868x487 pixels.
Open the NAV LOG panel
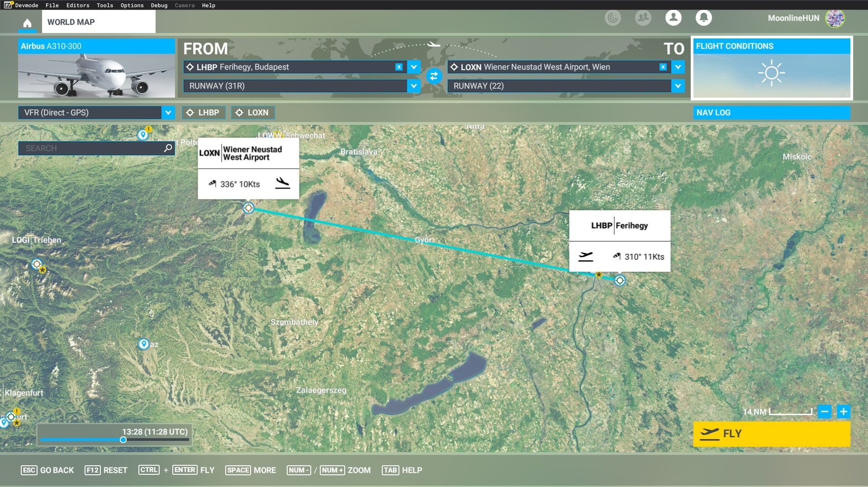pos(772,113)
